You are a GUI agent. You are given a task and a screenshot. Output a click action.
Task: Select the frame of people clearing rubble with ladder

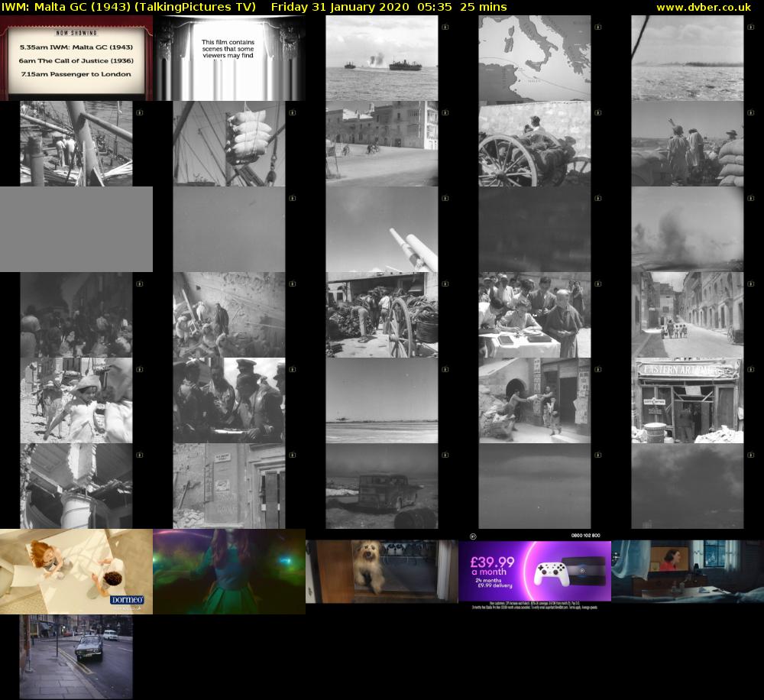click(229, 315)
